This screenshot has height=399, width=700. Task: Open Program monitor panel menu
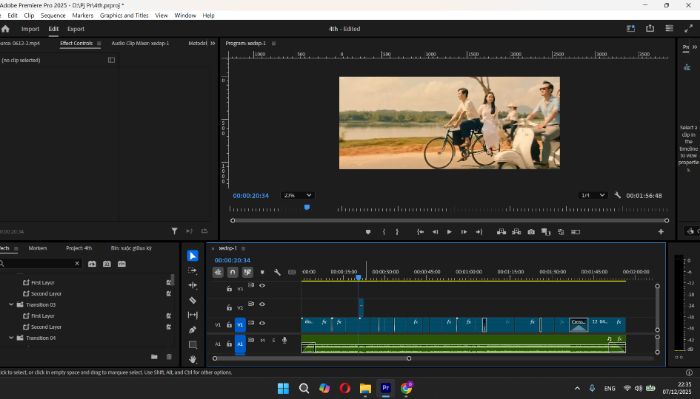click(274, 43)
